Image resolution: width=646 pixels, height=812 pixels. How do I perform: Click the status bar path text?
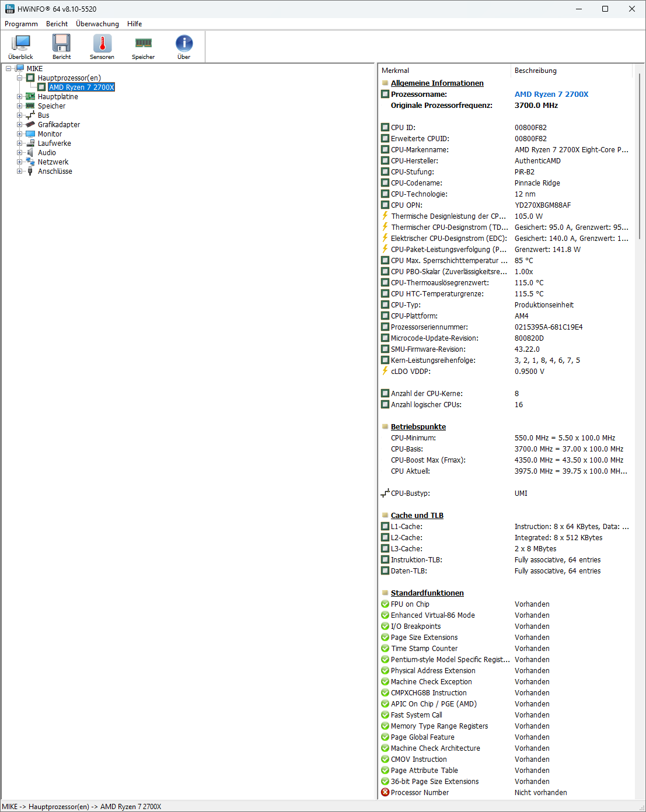coord(82,807)
